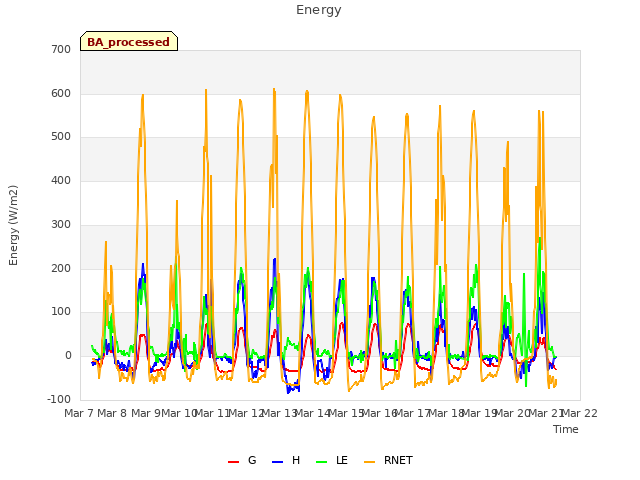Click the Mar 16 x-axis date label
The image size is (640, 480).
click(x=380, y=413)
